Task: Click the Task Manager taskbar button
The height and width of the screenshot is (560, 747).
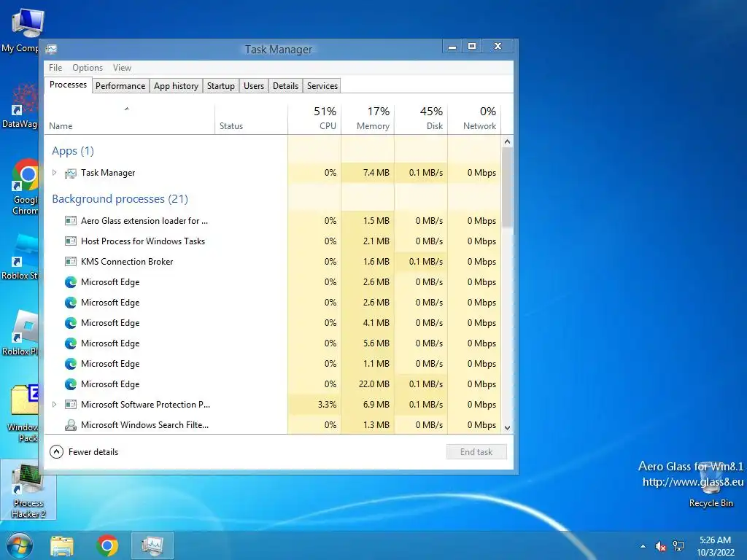Action: tap(152, 545)
